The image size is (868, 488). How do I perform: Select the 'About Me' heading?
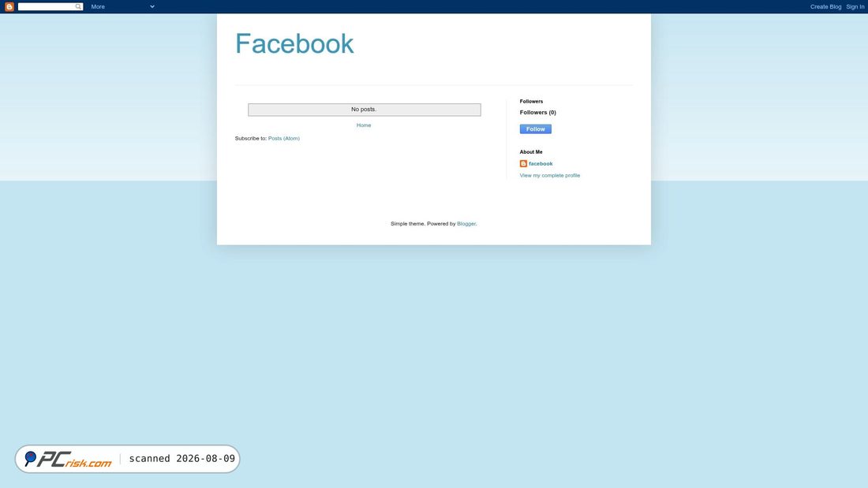[x=531, y=152]
